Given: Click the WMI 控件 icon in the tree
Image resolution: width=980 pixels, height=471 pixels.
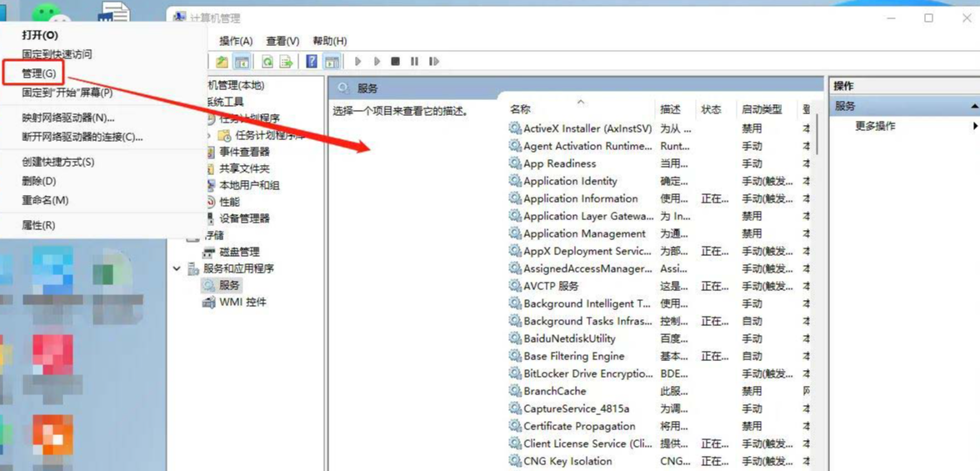Looking at the screenshot, I should point(208,302).
